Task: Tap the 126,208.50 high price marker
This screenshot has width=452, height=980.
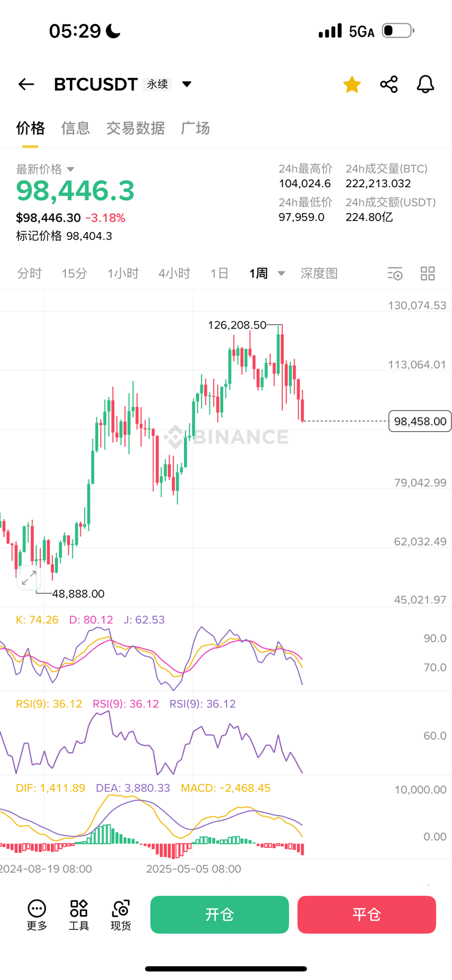Action: pyautogui.click(x=237, y=325)
